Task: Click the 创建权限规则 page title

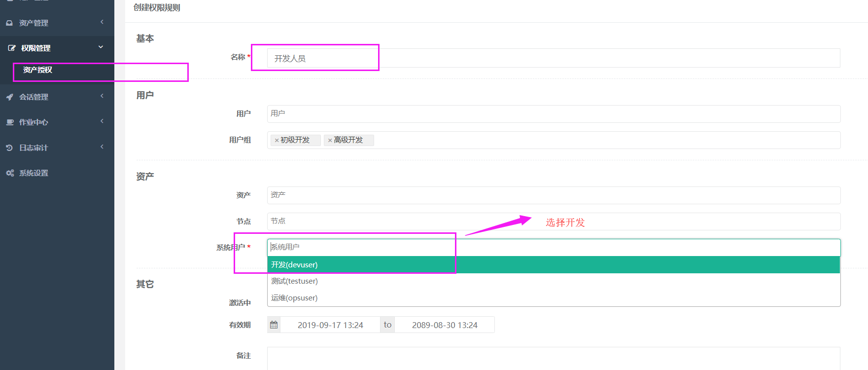Action: click(x=157, y=8)
